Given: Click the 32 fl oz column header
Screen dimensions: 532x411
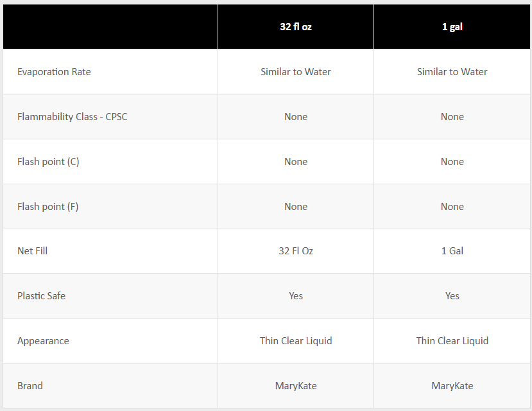Looking at the screenshot, I should pyautogui.click(x=296, y=27).
